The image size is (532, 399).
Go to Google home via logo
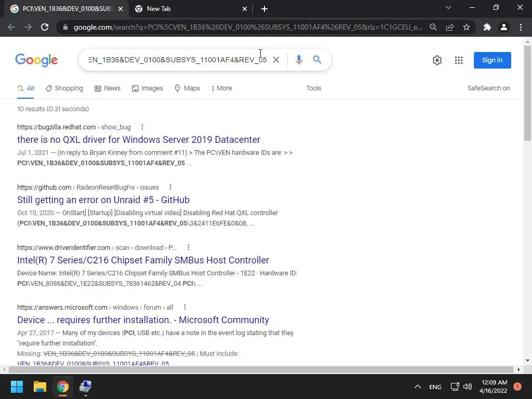[36, 60]
